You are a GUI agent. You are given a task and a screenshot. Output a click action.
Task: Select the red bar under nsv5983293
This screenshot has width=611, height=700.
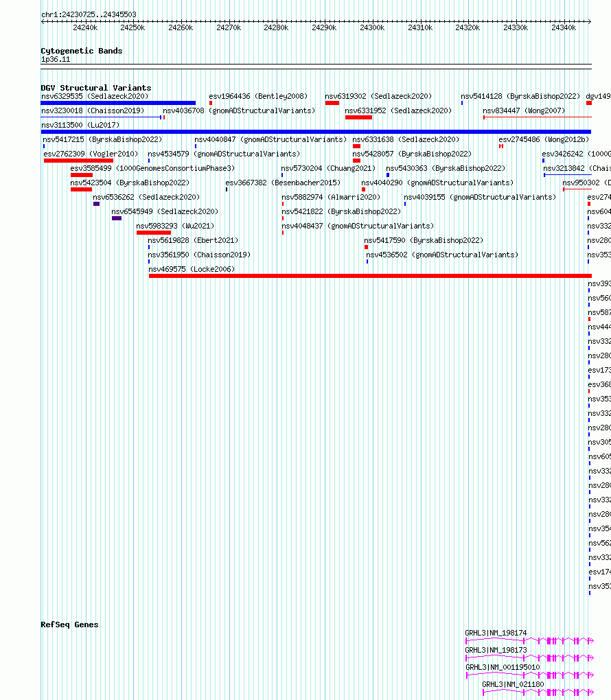click(154, 233)
